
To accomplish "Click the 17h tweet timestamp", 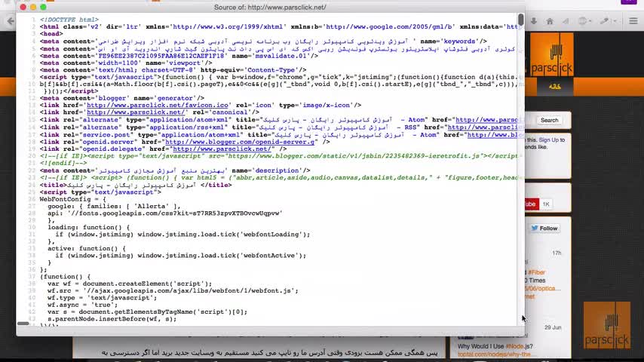I will pos(557,253).
